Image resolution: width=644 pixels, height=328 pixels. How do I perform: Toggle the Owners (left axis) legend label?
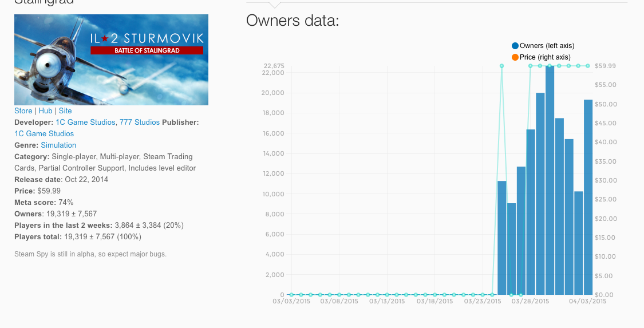point(547,46)
